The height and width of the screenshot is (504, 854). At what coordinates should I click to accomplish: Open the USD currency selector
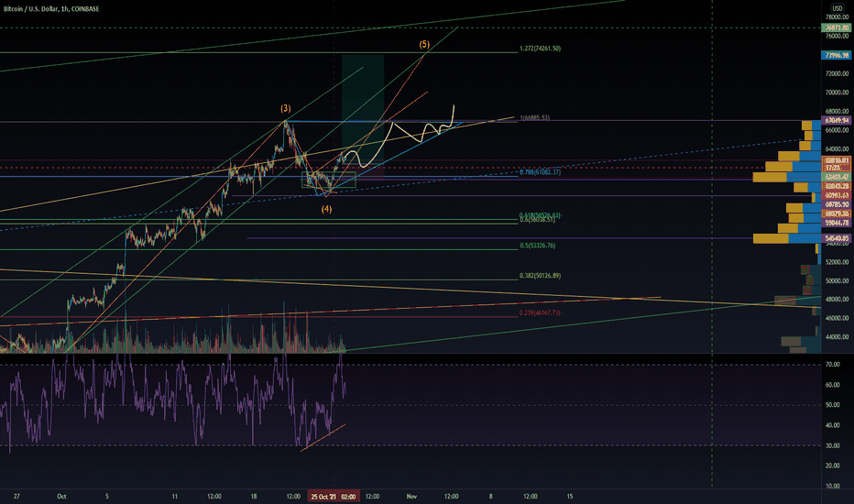(838, 8)
